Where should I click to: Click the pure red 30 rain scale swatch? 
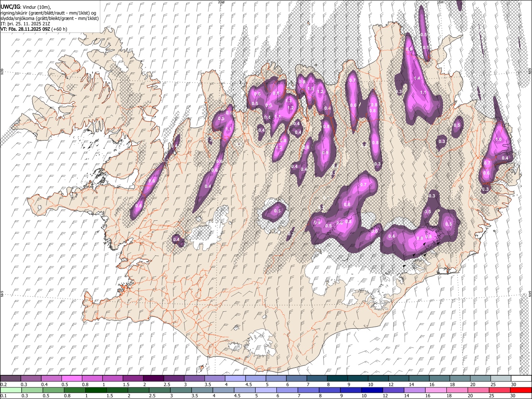521,390
